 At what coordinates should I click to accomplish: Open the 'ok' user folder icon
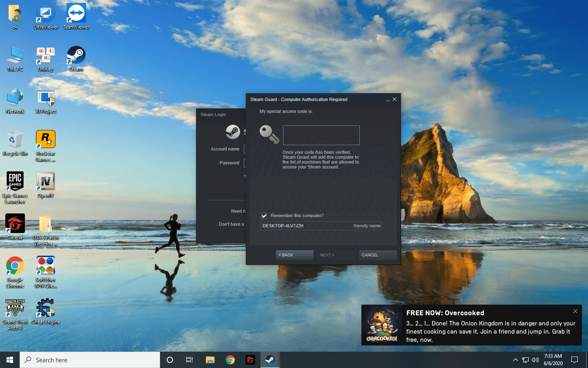(15, 17)
